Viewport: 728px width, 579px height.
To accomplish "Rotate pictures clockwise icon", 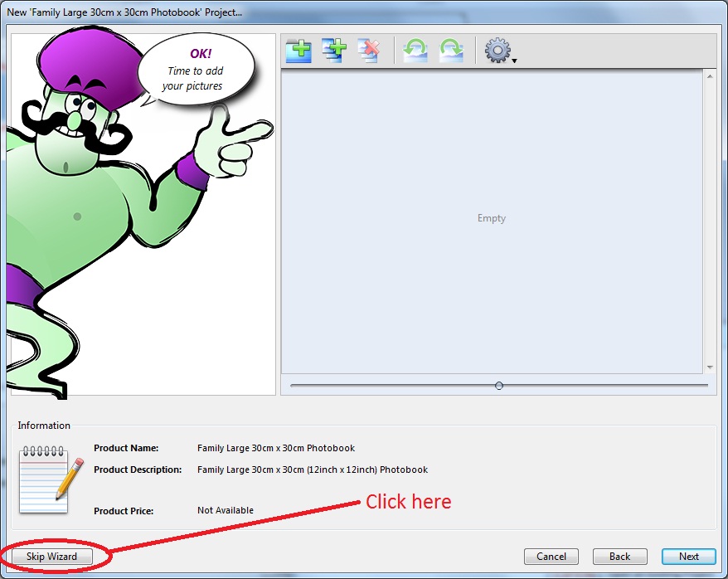I will click(451, 51).
